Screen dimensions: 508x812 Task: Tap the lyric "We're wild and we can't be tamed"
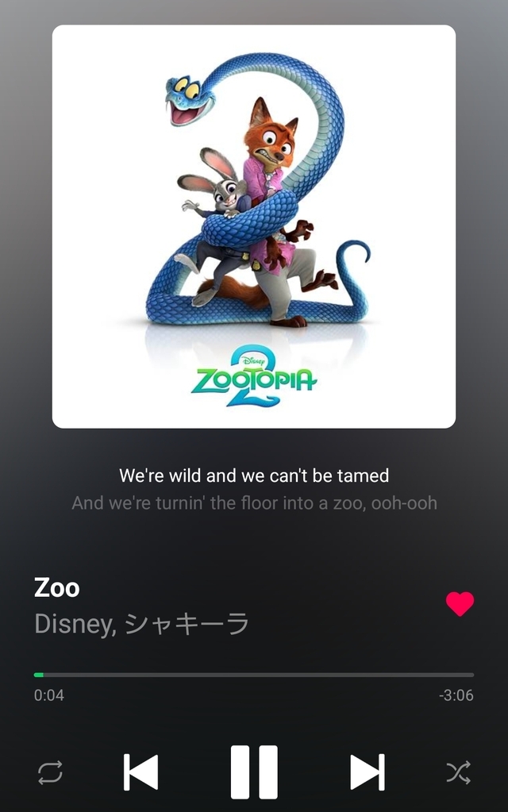click(254, 475)
